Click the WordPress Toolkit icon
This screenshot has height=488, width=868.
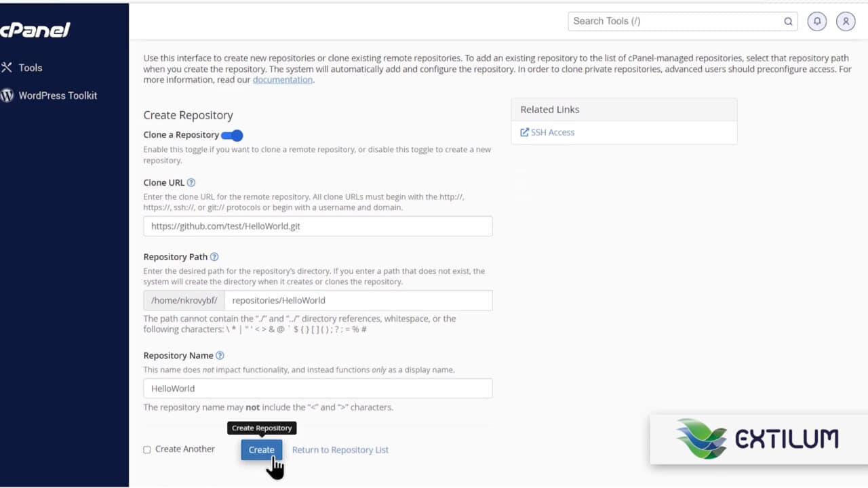(7, 95)
